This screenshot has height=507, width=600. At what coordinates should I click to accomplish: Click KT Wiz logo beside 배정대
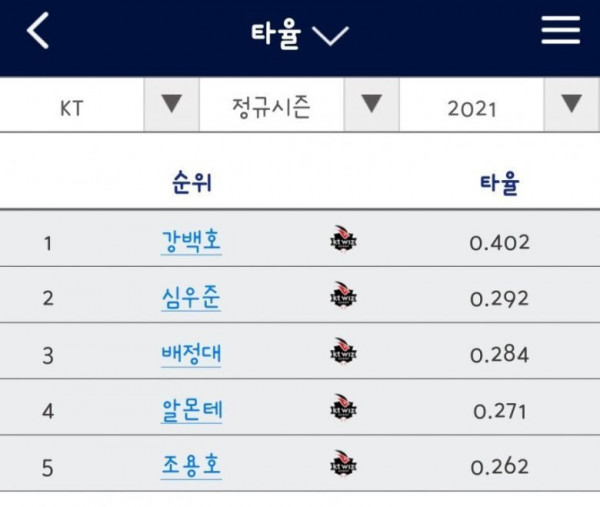pos(343,351)
